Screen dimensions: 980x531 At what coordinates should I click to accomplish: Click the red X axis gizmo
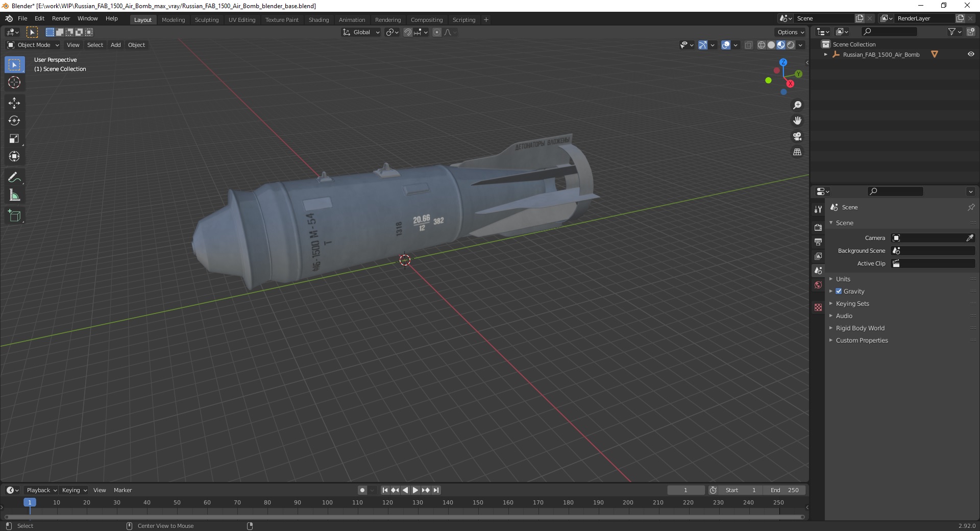[x=790, y=84]
